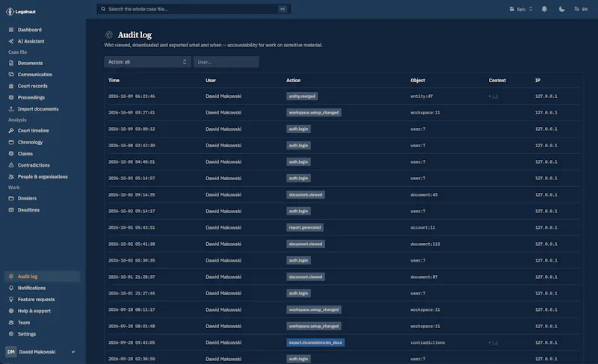The image size is (598, 364).
Task: Click timestamp 2026-10-09 06:23:46
Action: tap(132, 96)
